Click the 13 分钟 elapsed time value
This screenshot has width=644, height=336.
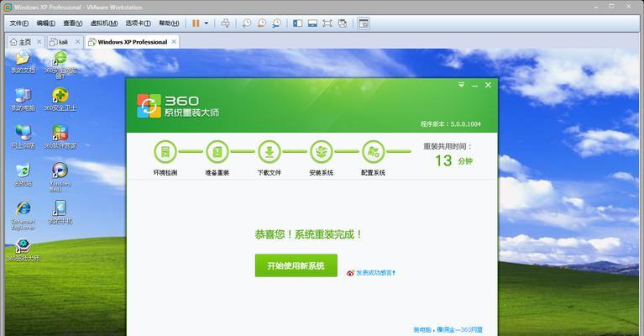454,160
